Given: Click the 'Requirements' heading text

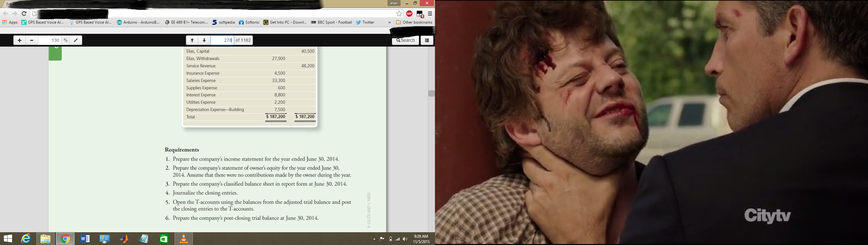Looking at the screenshot, I should [x=182, y=150].
